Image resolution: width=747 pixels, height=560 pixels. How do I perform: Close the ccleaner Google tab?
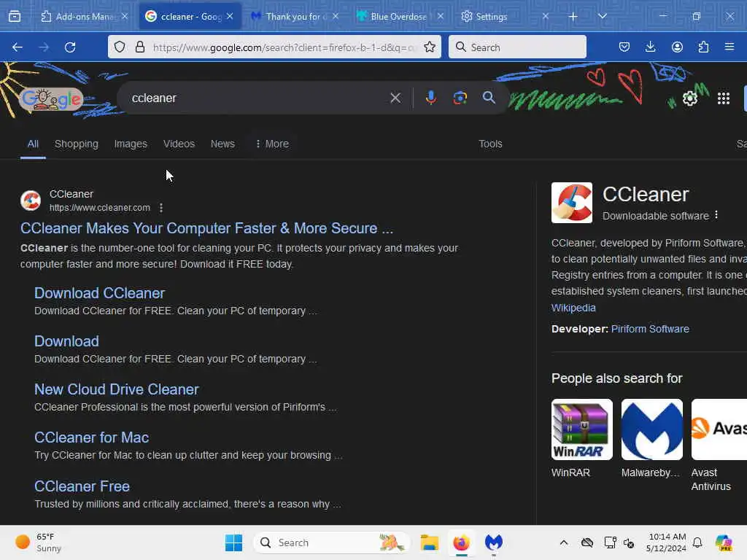pos(230,16)
